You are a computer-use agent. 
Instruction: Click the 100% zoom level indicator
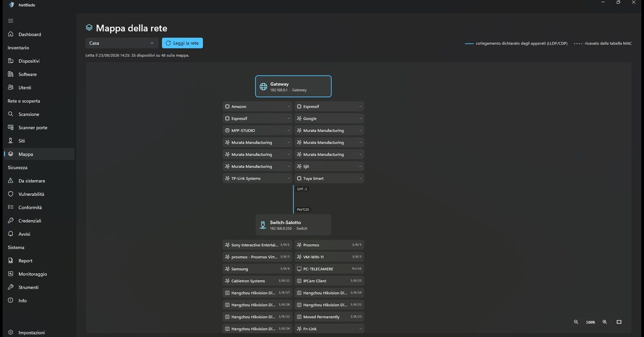(x=590, y=322)
